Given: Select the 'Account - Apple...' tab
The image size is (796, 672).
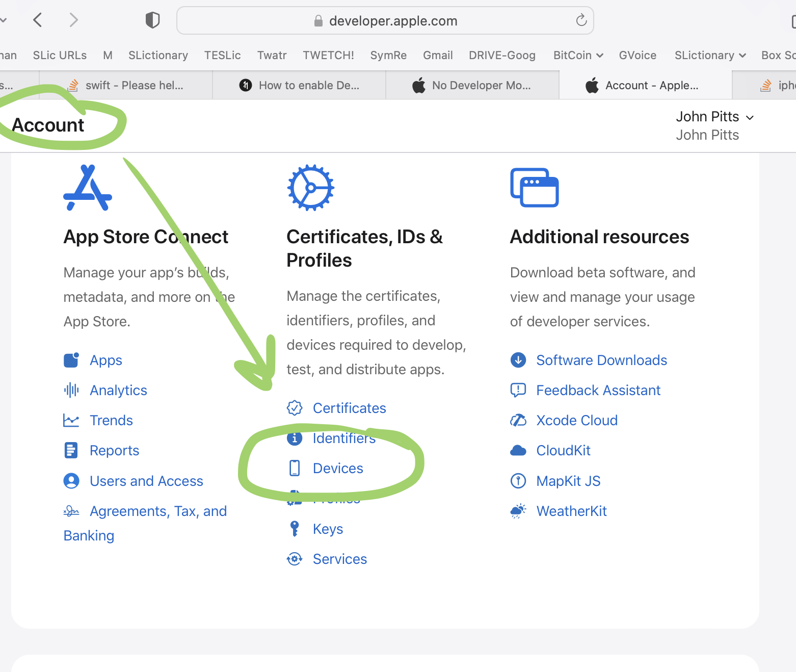Looking at the screenshot, I should (x=646, y=85).
